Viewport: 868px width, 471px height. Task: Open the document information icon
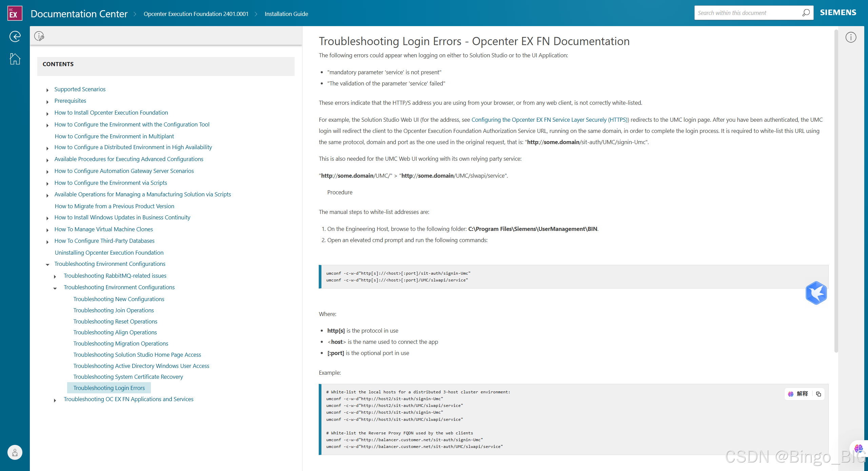click(x=851, y=37)
